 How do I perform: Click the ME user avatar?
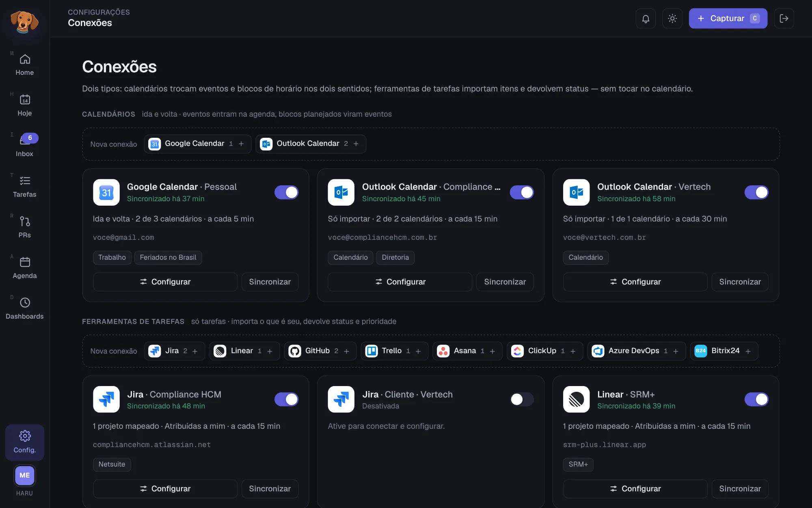(25, 475)
